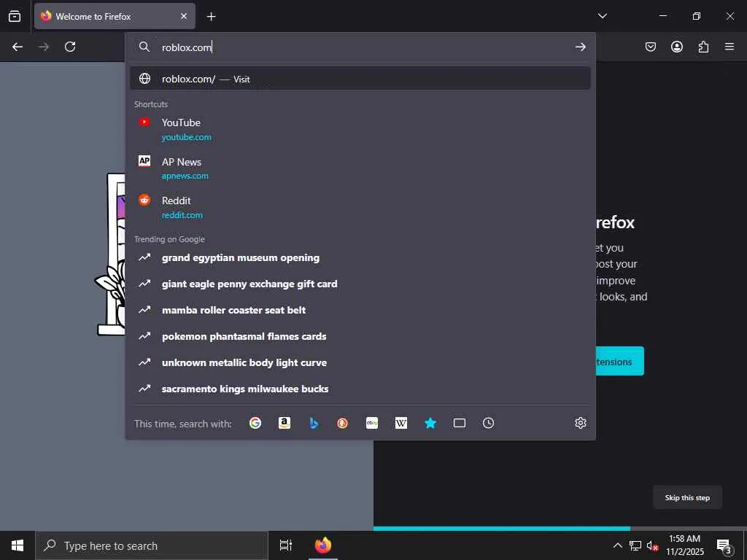Search this time with Amazon icon

coord(285,423)
